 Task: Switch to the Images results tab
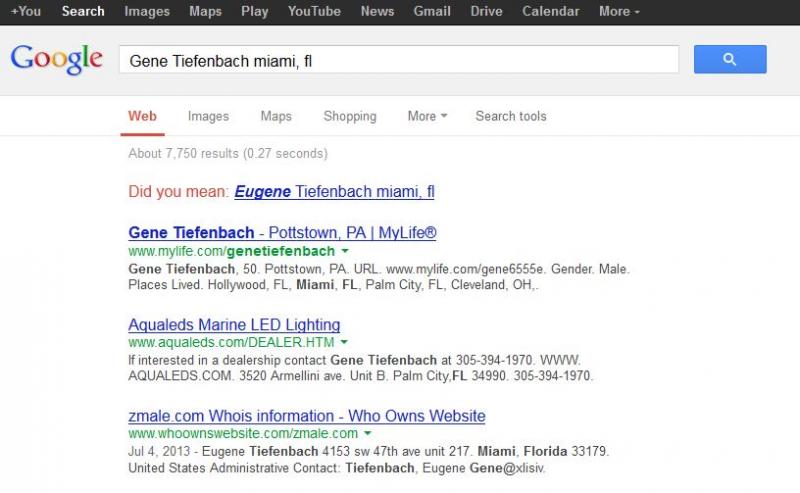point(208,116)
